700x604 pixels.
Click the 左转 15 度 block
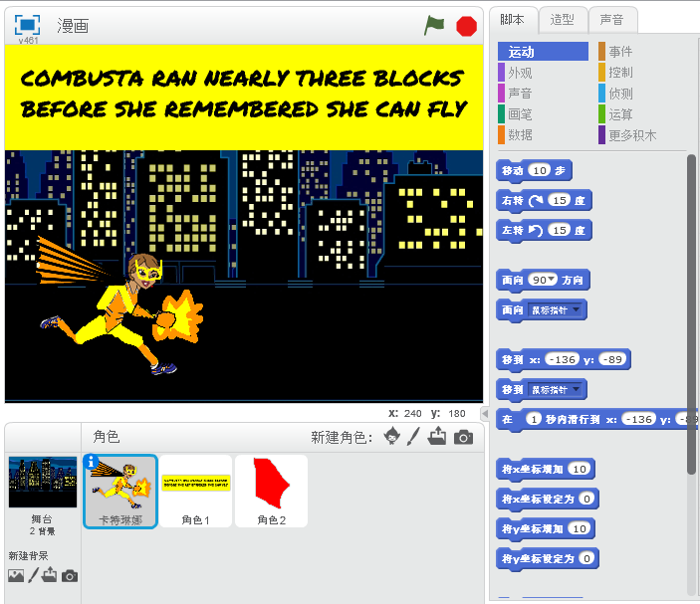click(512, 231)
